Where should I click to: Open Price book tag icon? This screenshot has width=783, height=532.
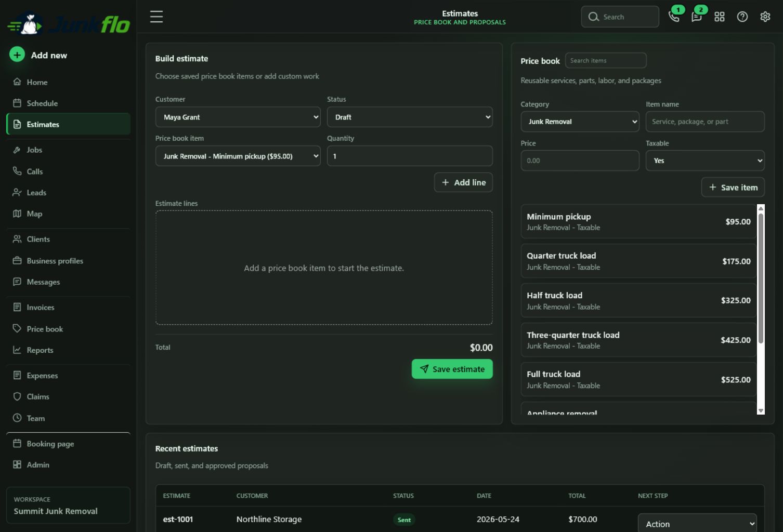point(17,328)
